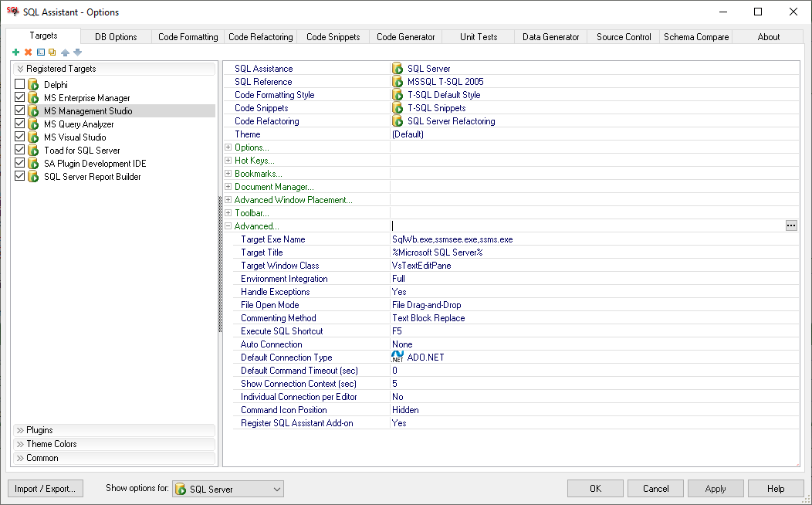Expand the Bookmarks... node
The height and width of the screenshot is (505, 812).
[228, 174]
